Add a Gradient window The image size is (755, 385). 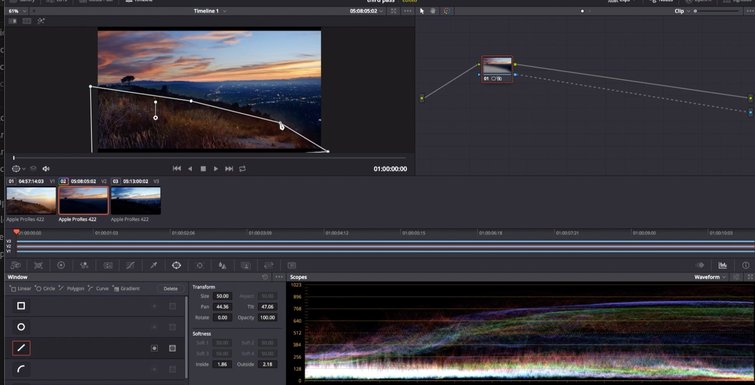pyautogui.click(x=126, y=289)
